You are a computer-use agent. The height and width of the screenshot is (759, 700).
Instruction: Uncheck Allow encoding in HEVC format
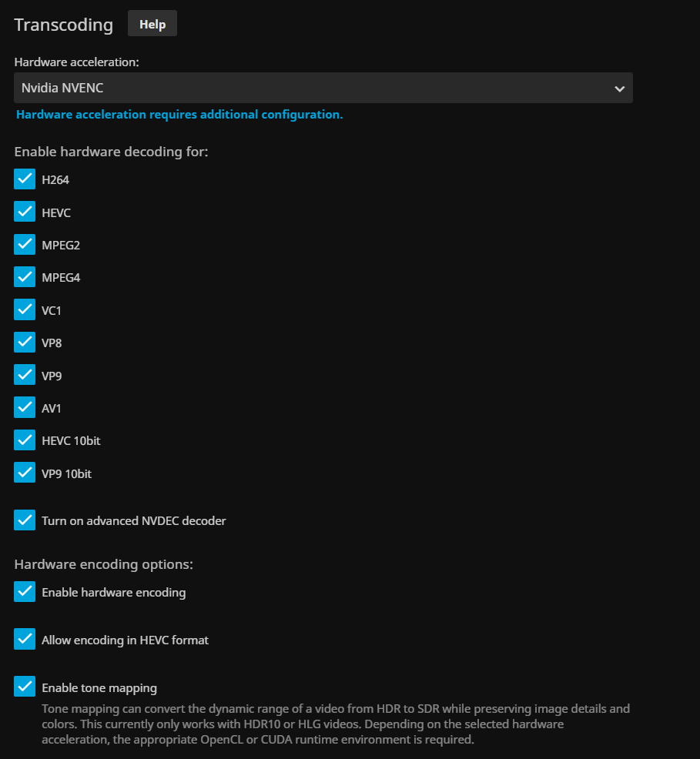click(25, 640)
